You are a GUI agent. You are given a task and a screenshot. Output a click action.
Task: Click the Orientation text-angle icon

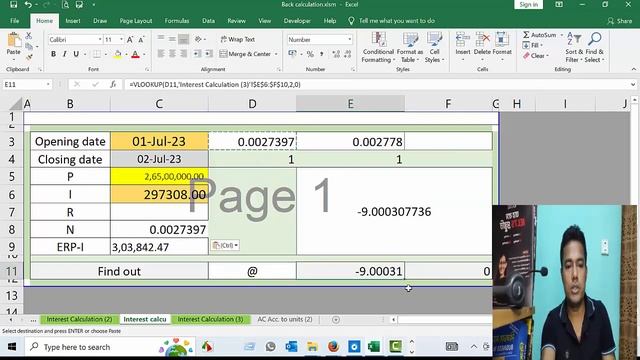(198, 39)
